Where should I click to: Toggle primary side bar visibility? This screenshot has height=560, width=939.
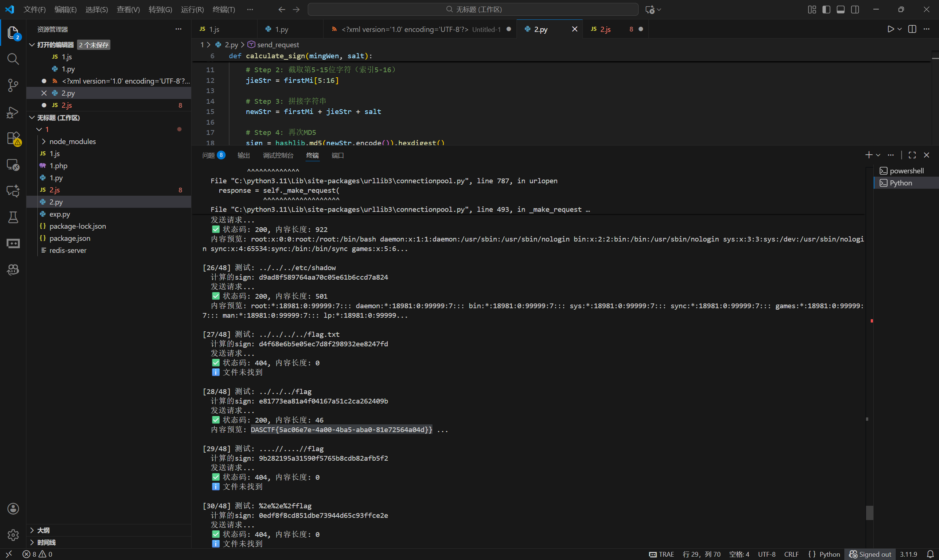(x=826, y=10)
